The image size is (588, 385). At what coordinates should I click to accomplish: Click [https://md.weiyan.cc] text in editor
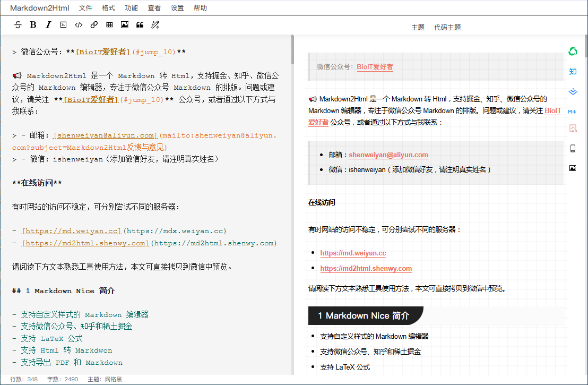coord(72,231)
